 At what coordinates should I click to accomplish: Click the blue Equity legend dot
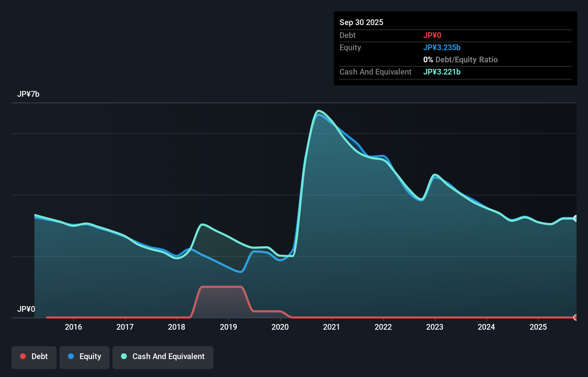pos(71,356)
